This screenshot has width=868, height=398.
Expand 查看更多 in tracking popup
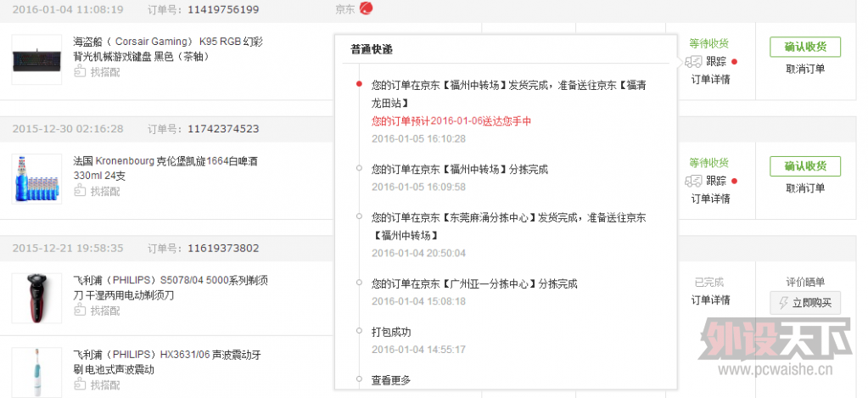tap(391, 380)
